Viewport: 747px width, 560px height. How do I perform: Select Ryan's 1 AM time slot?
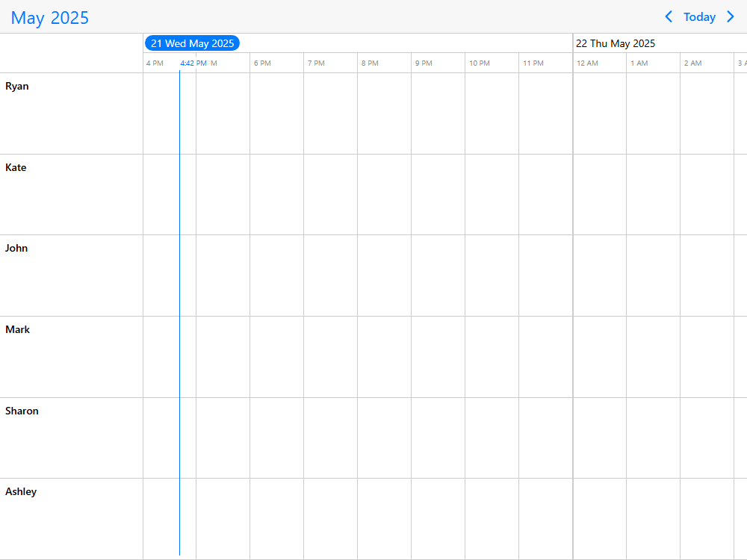tap(654, 113)
